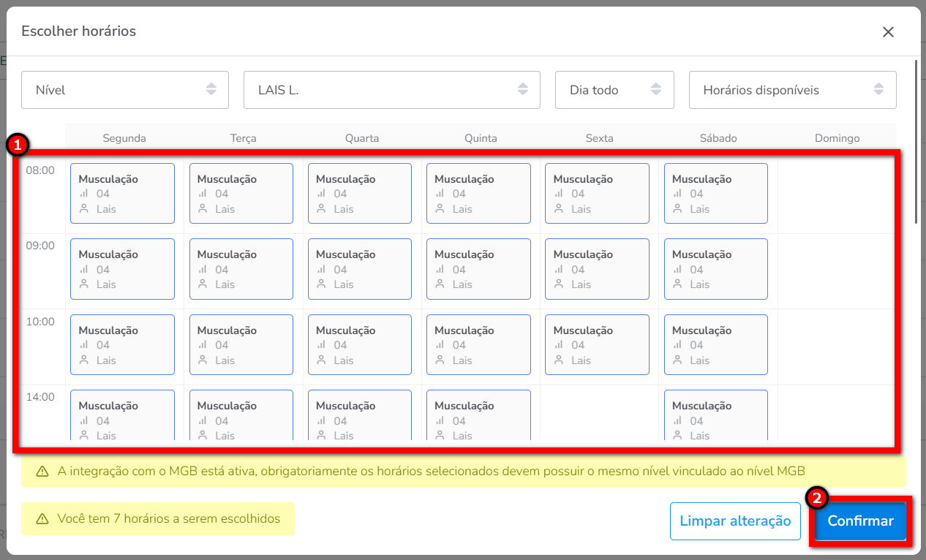926x560 pixels.
Task: Expand the Horários disponíveis dropdown
Action: tap(792, 90)
